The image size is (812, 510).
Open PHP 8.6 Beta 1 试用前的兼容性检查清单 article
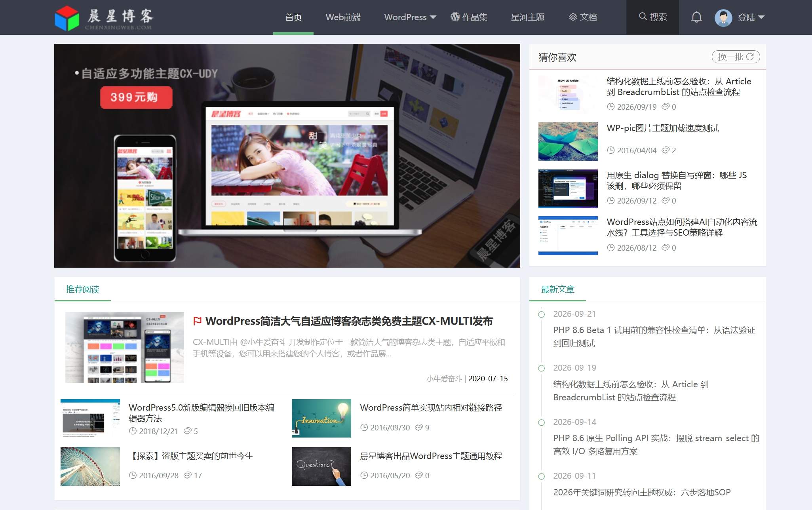point(654,337)
